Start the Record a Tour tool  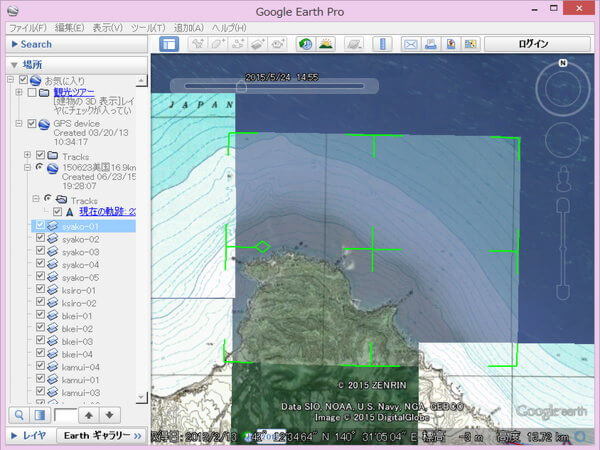click(278, 44)
